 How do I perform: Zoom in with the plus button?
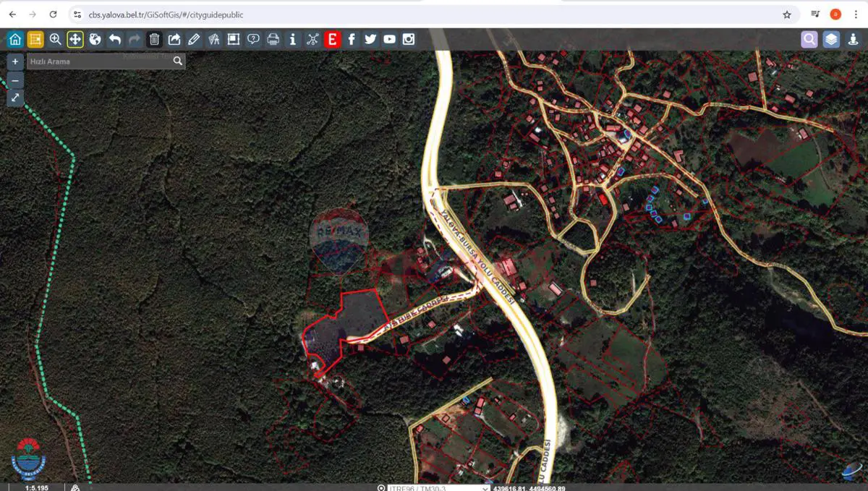pyautogui.click(x=15, y=61)
